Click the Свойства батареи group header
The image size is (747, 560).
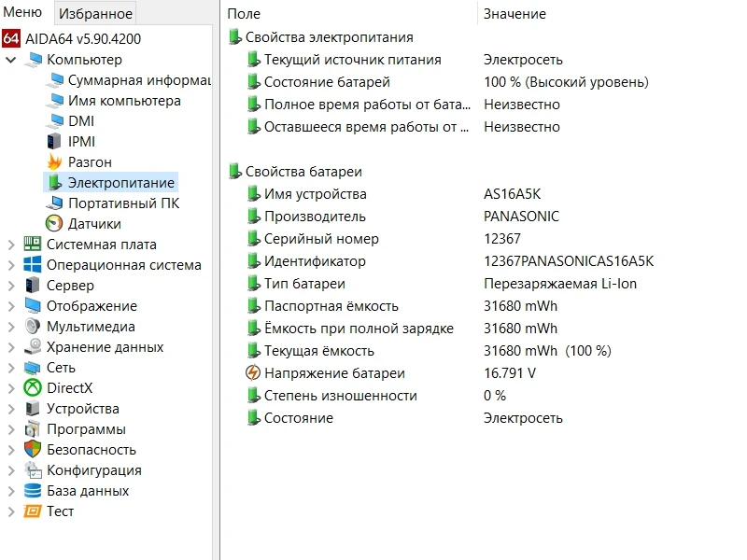click(303, 172)
